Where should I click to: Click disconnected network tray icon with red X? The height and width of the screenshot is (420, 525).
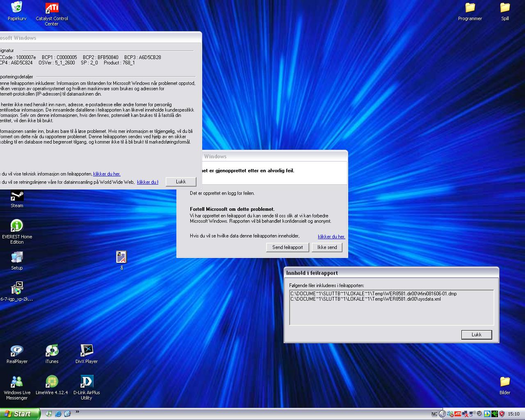tap(465, 414)
